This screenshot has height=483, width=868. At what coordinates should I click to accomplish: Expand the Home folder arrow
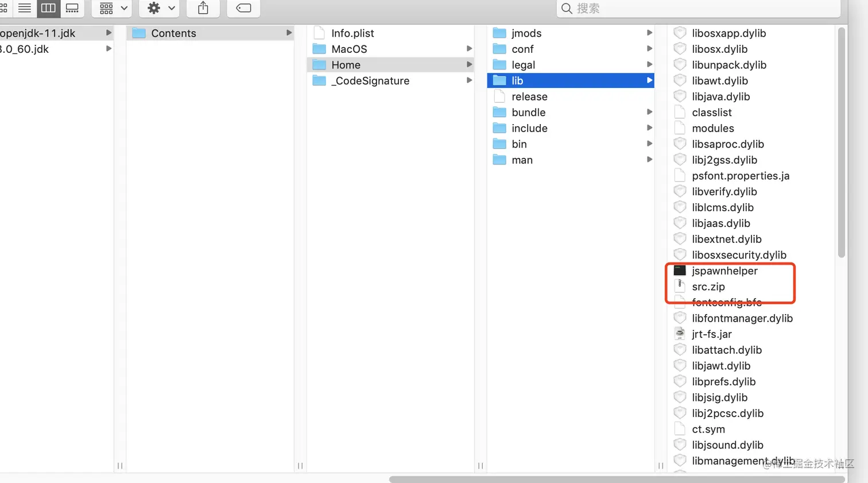[469, 65]
